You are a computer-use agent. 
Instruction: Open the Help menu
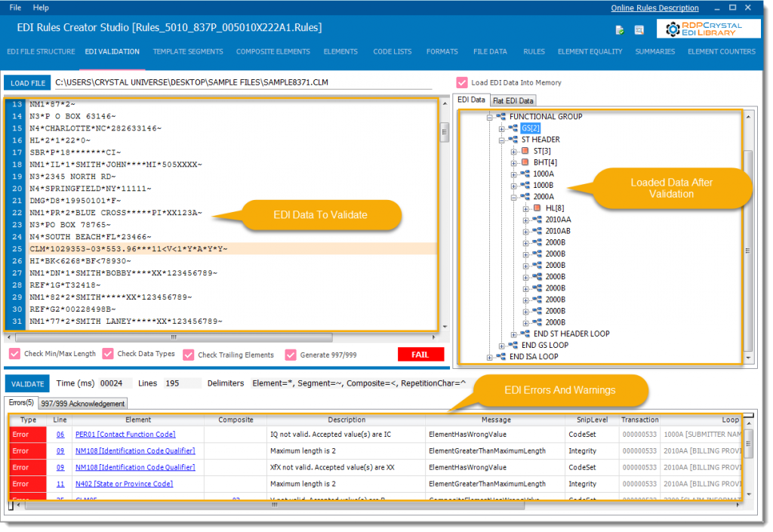click(41, 8)
